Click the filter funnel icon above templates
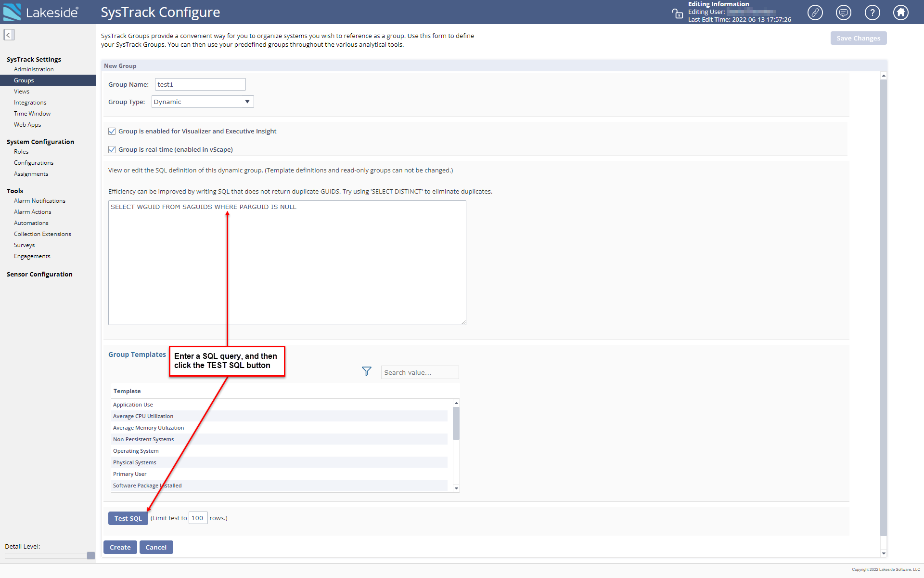Viewport: 924px width, 578px height. pyautogui.click(x=367, y=371)
